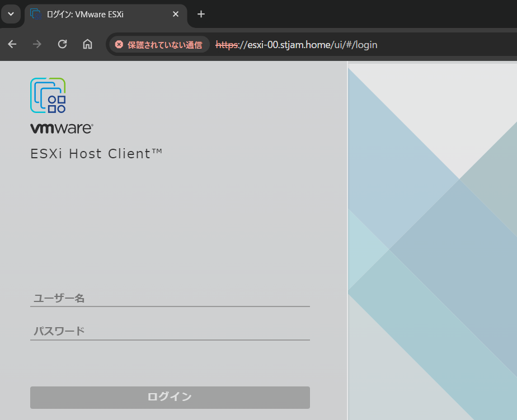Focus the ユーザー名 input field
Image resolution: width=517 pixels, height=420 pixels.
(x=170, y=298)
